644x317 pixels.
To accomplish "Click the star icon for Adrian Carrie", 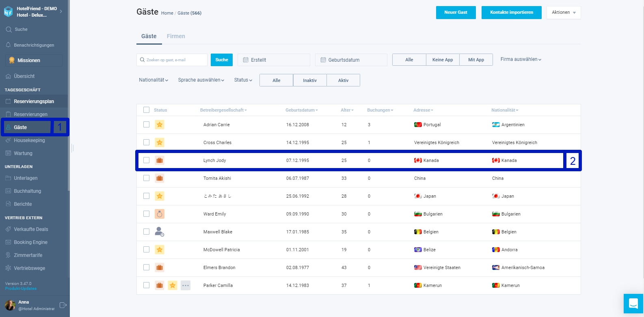I will point(160,125).
